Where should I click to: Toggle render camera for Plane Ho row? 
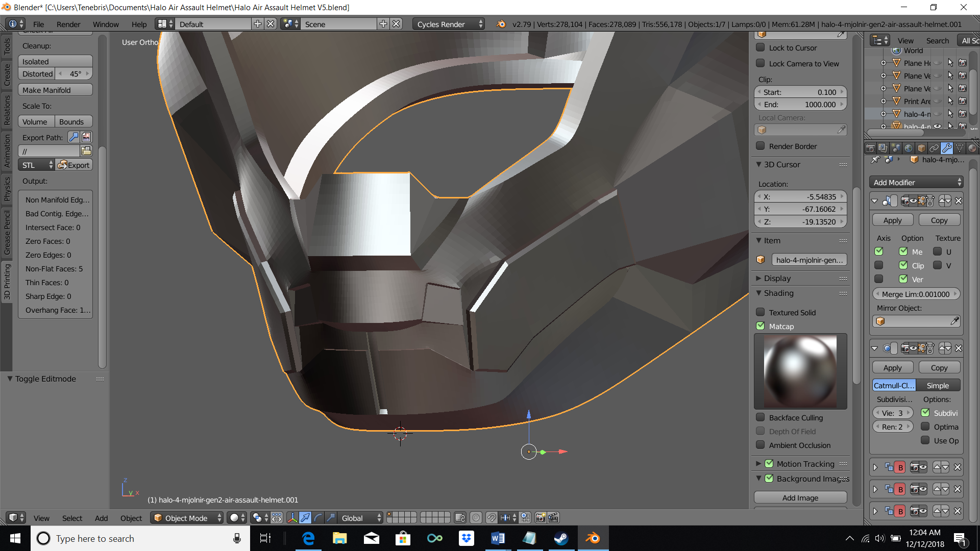coord(963,63)
